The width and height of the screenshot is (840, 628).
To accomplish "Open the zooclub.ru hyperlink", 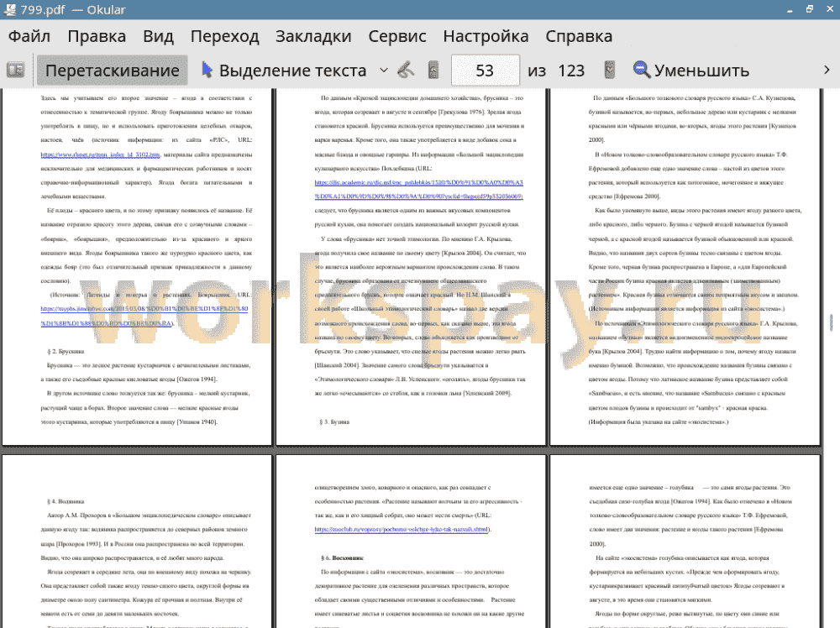I will [x=402, y=530].
